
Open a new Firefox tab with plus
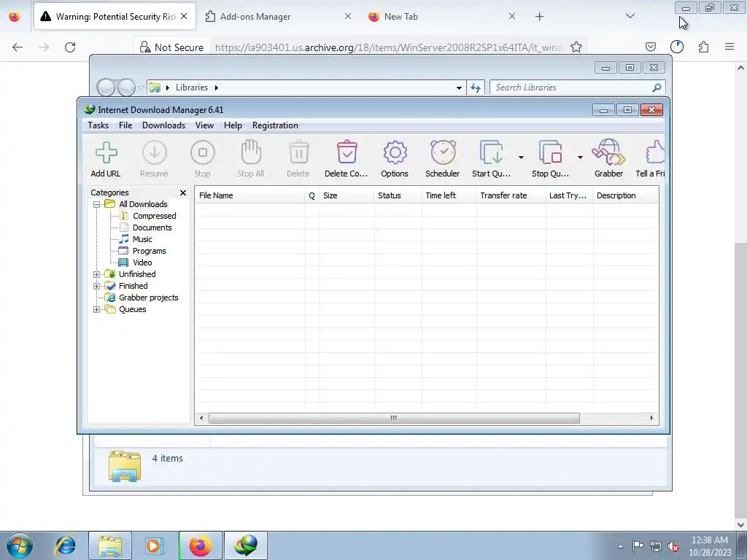(x=539, y=17)
